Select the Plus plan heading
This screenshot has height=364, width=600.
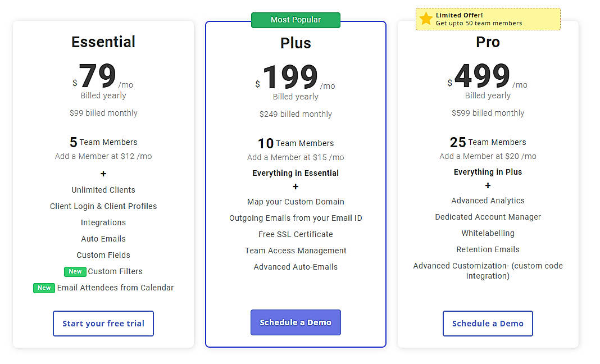tap(296, 42)
